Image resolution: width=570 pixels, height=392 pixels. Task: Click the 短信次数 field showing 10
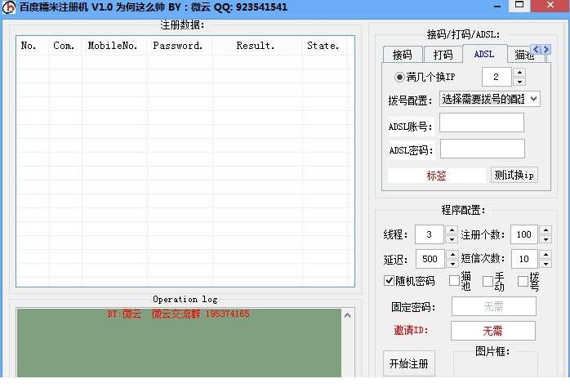coord(524,259)
